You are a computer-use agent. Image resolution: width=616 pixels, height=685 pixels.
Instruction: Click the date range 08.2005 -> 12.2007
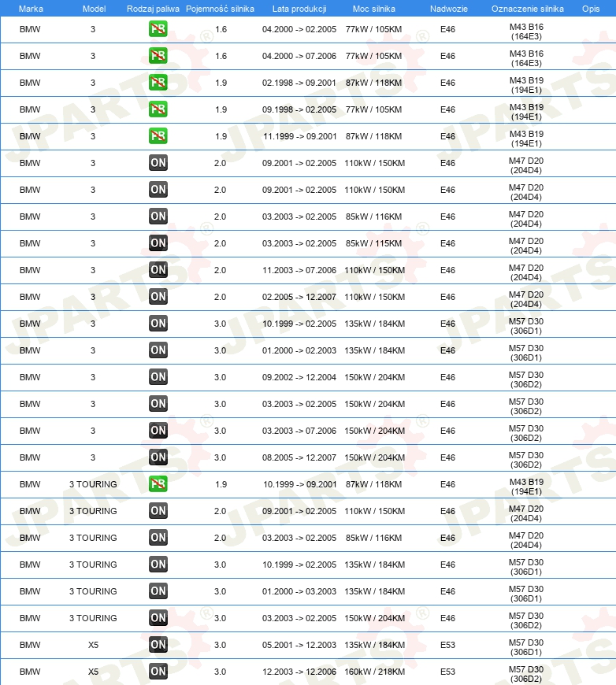pyautogui.click(x=299, y=457)
